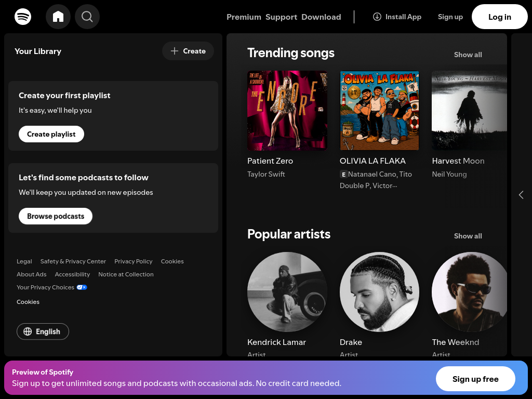Click the Browse podcasts button

56,216
